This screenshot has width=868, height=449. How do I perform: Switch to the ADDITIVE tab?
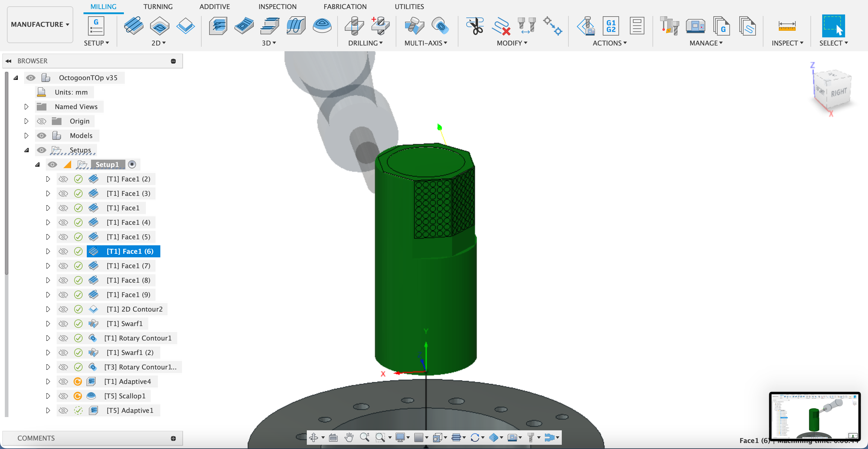tap(214, 7)
